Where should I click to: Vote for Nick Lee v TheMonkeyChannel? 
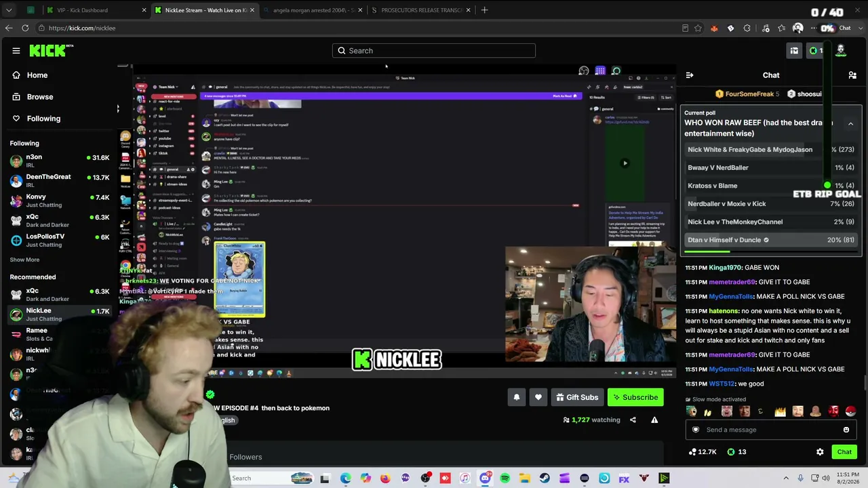click(771, 222)
